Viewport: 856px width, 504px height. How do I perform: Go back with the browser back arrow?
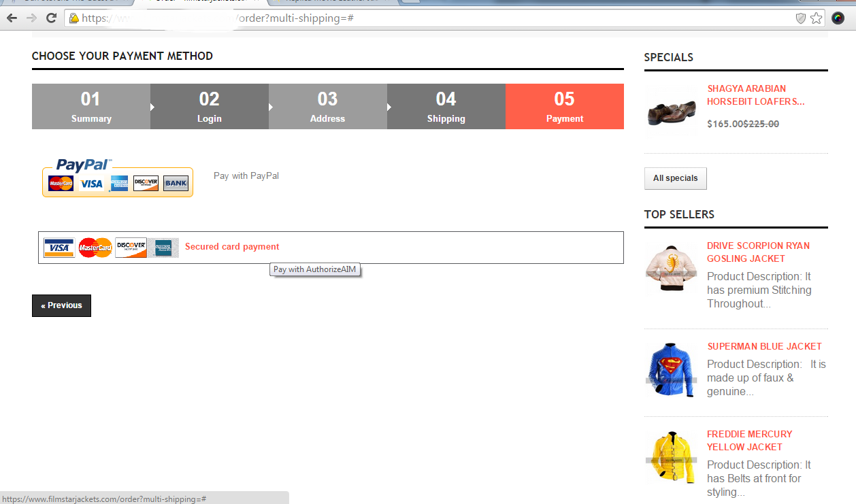12,18
